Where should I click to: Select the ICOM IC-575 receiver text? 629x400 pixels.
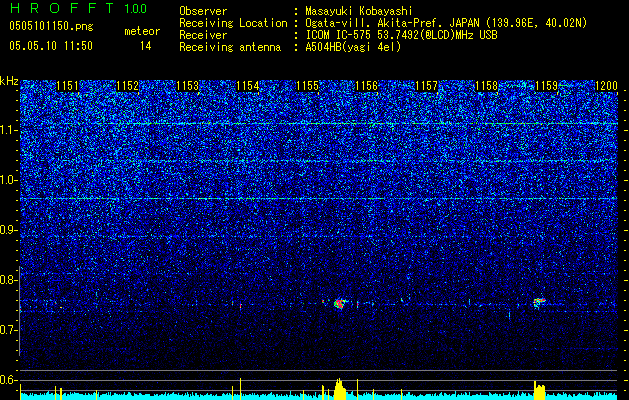click(x=401, y=35)
